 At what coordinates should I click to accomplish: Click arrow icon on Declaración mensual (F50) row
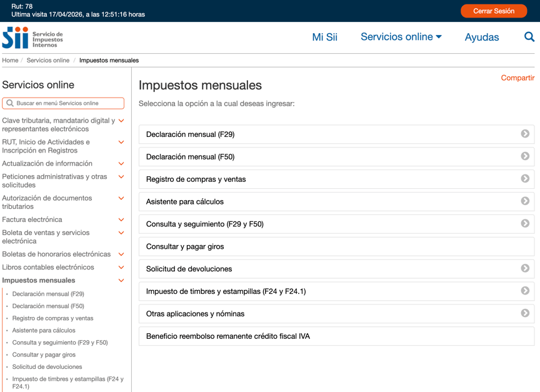pyautogui.click(x=525, y=156)
